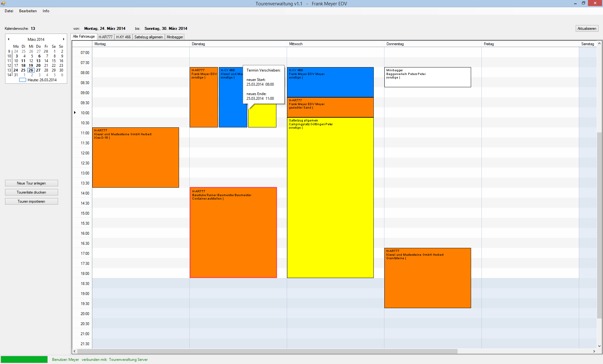The image size is (603, 364).
Task: Click the app icon in title bar
Action: coord(3,3)
